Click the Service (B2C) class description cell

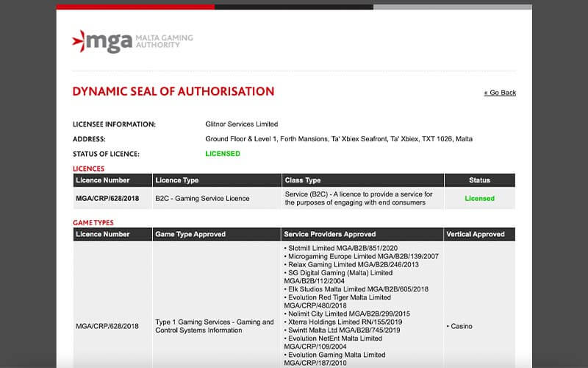point(363,198)
